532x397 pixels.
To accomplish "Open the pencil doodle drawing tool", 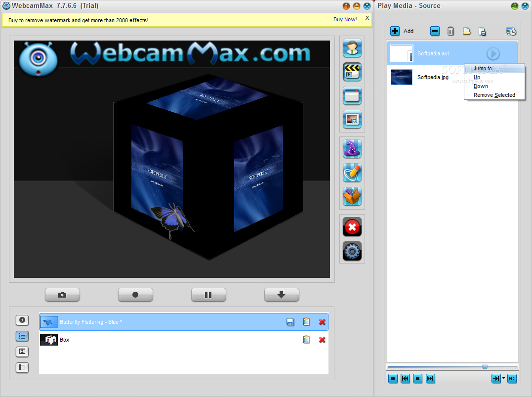I will tap(352, 173).
